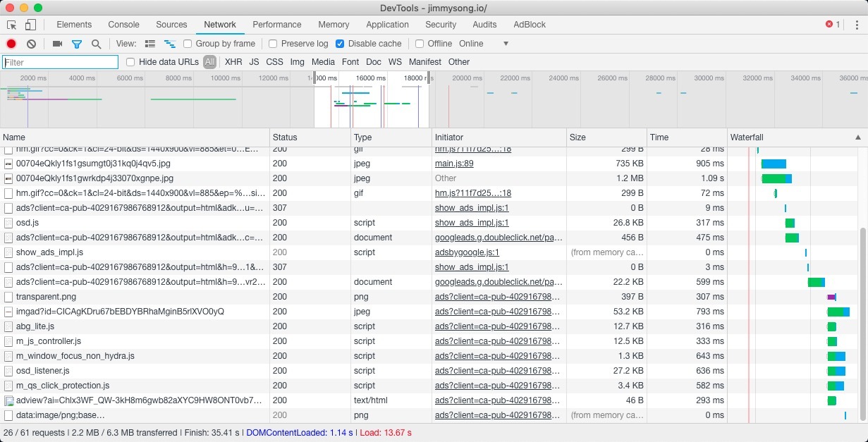The height and width of the screenshot is (442, 868).
Task: Toggle the network filter funnel icon
Action: 77,44
